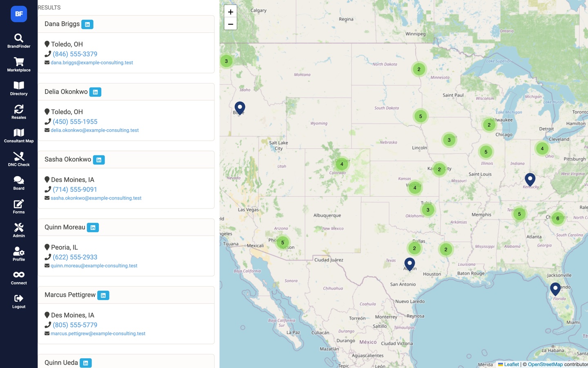Viewport: 588px width, 368px height.
Task: Email dana.briggs@example-consulting.test
Action: (92, 63)
